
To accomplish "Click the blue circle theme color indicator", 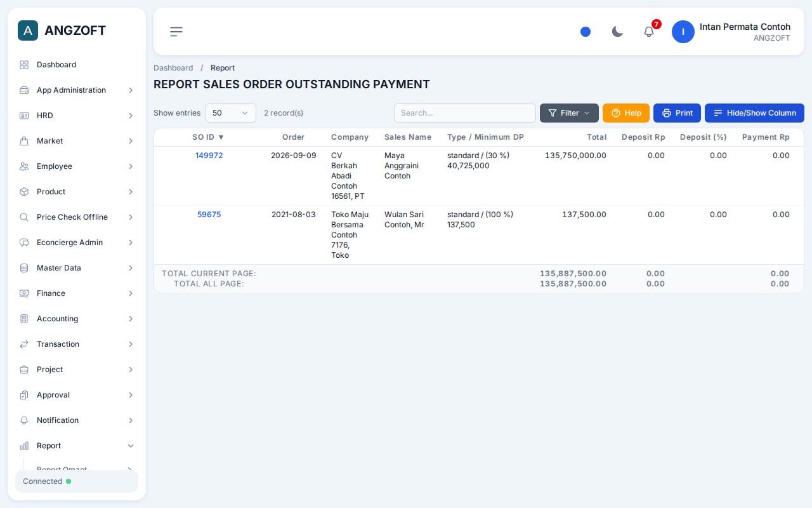I will pyautogui.click(x=586, y=32).
